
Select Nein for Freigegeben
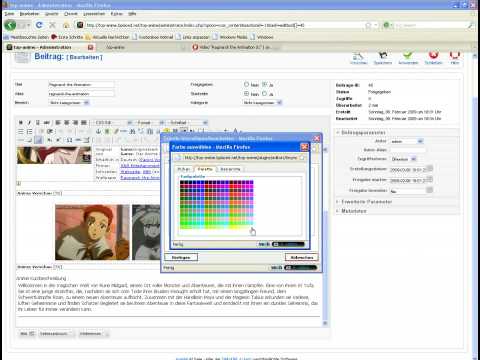(x=246, y=84)
